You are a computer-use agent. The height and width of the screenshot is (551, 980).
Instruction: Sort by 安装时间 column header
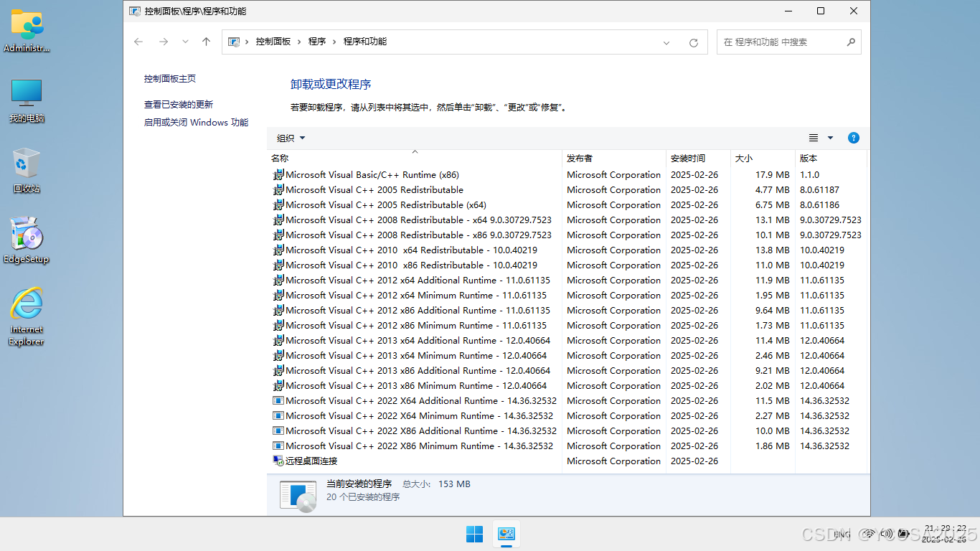pyautogui.click(x=698, y=158)
